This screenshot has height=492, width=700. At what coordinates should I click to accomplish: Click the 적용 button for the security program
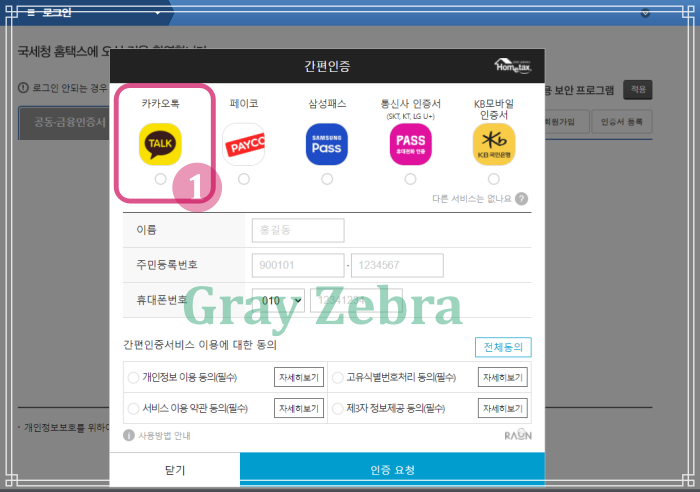pyautogui.click(x=638, y=90)
